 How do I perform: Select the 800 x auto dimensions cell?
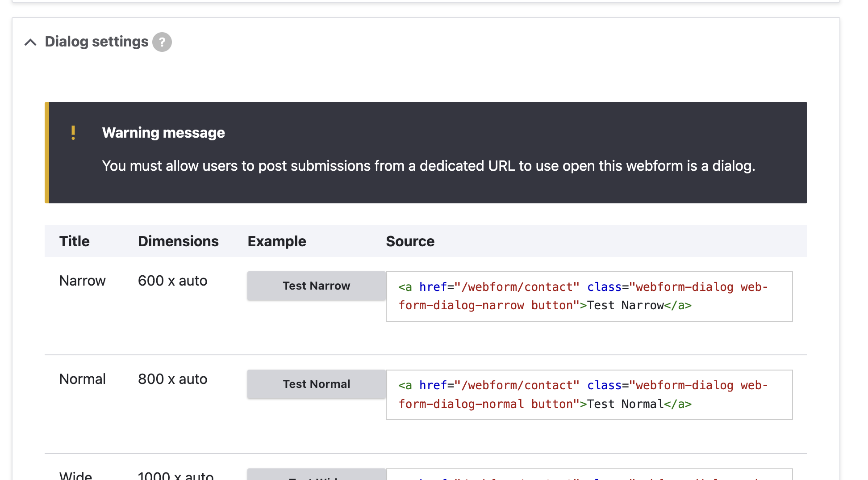point(173,379)
